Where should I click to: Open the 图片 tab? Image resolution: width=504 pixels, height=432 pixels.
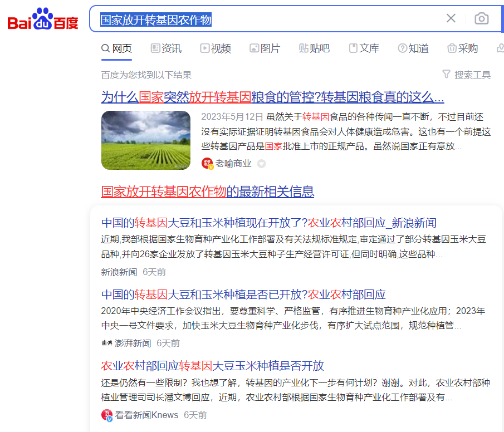(265, 48)
